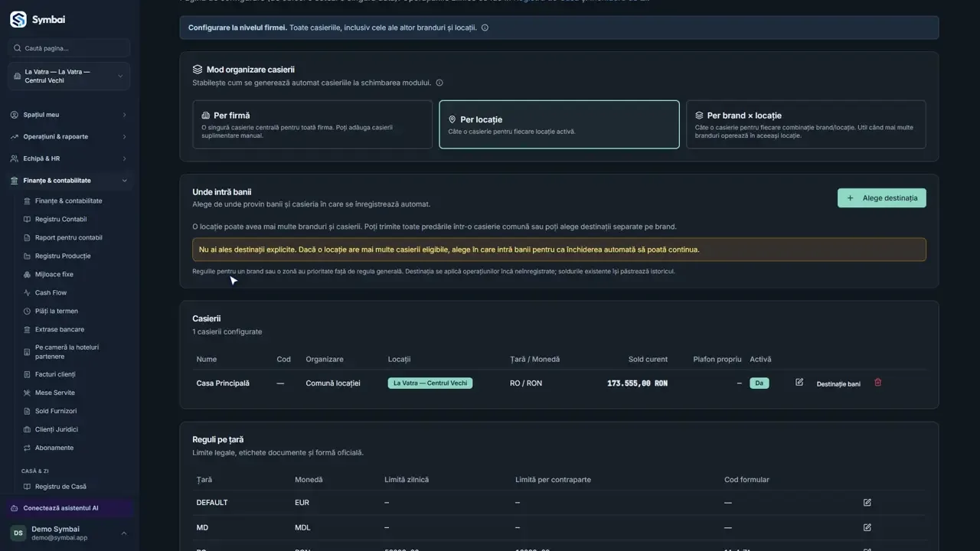The width and height of the screenshot is (980, 551).
Task: Click the "MDL" currency cell
Action: 303,527
